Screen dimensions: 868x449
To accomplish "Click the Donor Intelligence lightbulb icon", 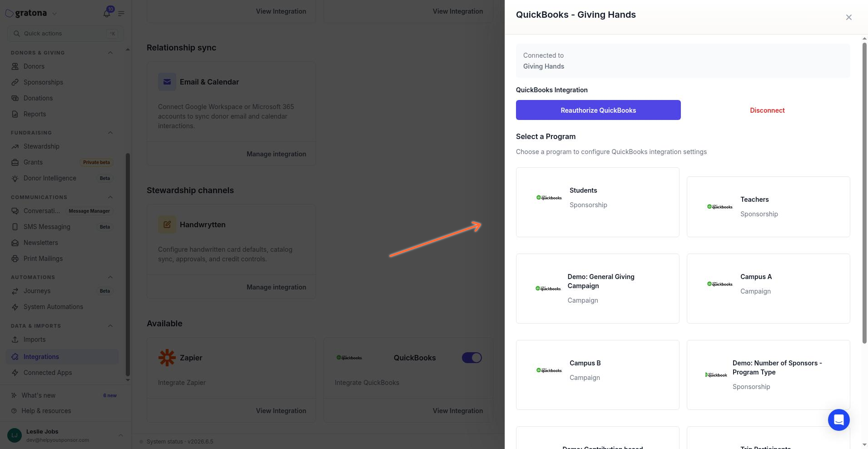I will pos(15,178).
